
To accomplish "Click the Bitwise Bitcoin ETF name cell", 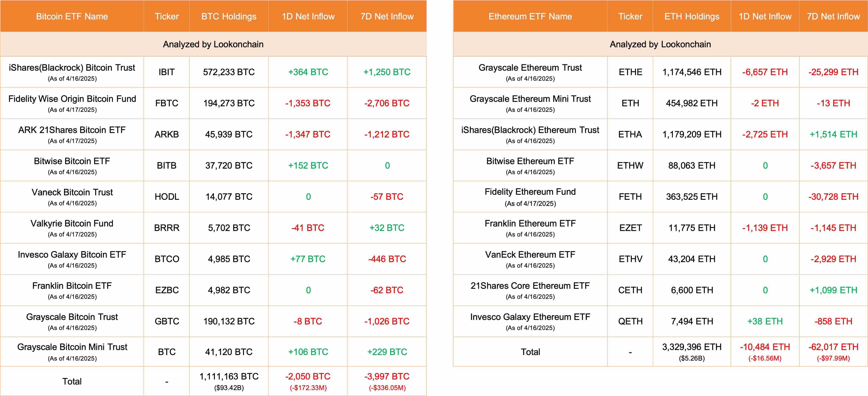I will tap(72, 165).
